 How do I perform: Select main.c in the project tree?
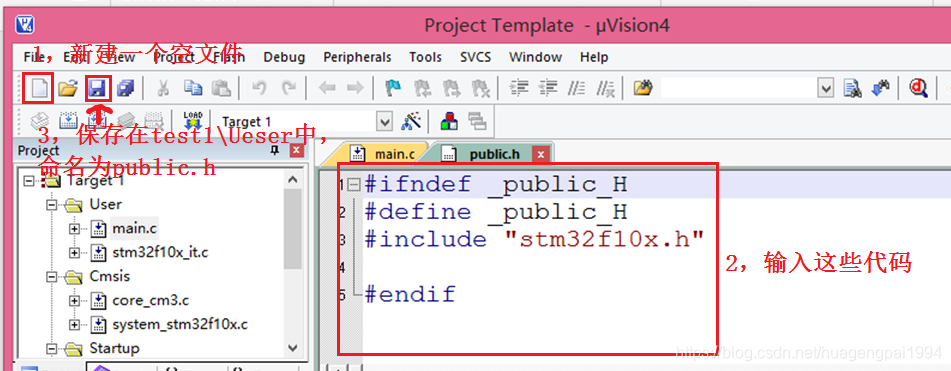click(135, 229)
